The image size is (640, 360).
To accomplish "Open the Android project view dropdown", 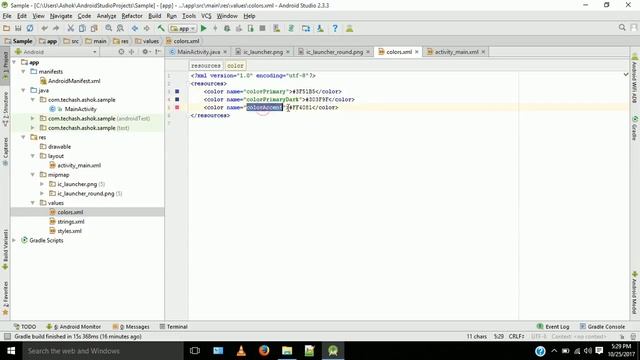I will pyautogui.click(x=56, y=52).
